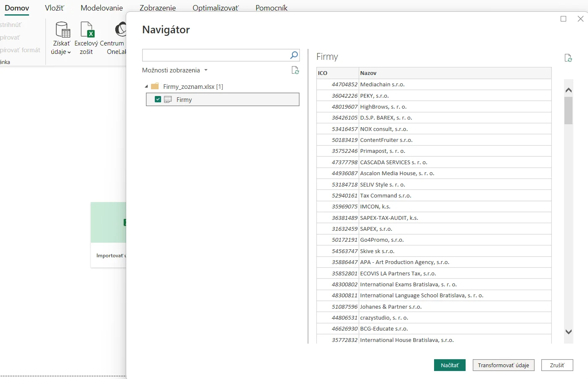588x379 pixels.
Task: Click the Tax Command s.r.o. cell
Action: coord(455,195)
